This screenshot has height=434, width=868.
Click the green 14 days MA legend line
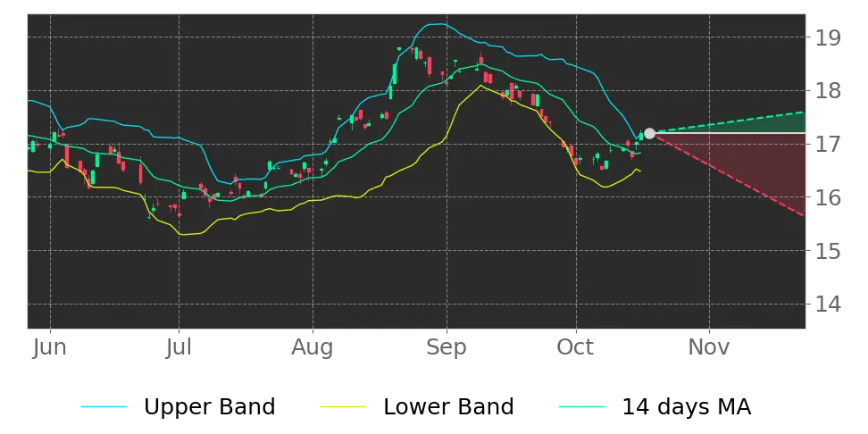pos(582,407)
